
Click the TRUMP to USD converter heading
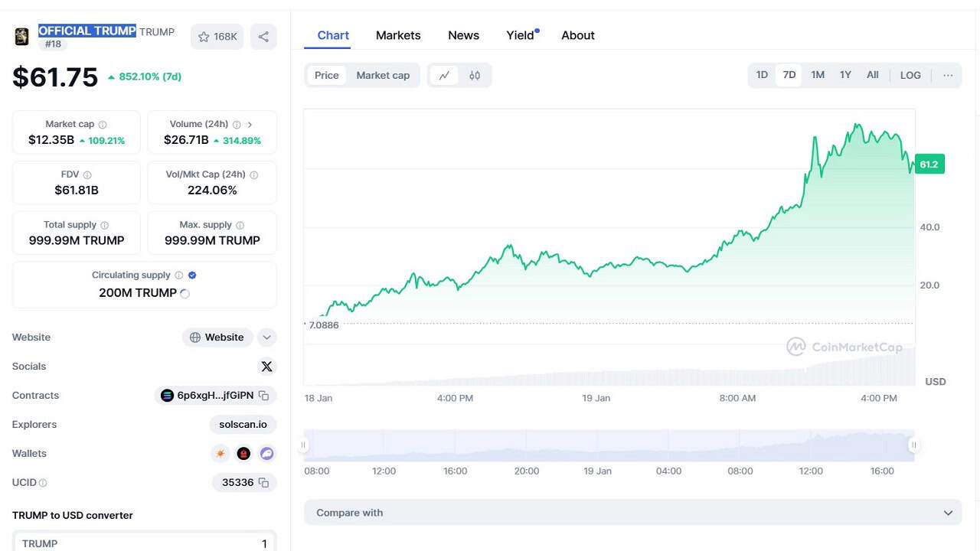pyautogui.click(x=73, y=515)
